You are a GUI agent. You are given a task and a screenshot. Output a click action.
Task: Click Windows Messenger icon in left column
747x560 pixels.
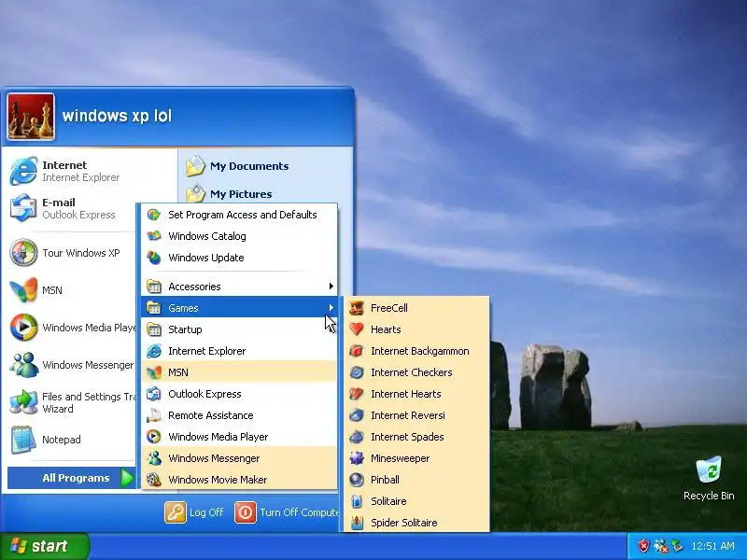(23, 365)
